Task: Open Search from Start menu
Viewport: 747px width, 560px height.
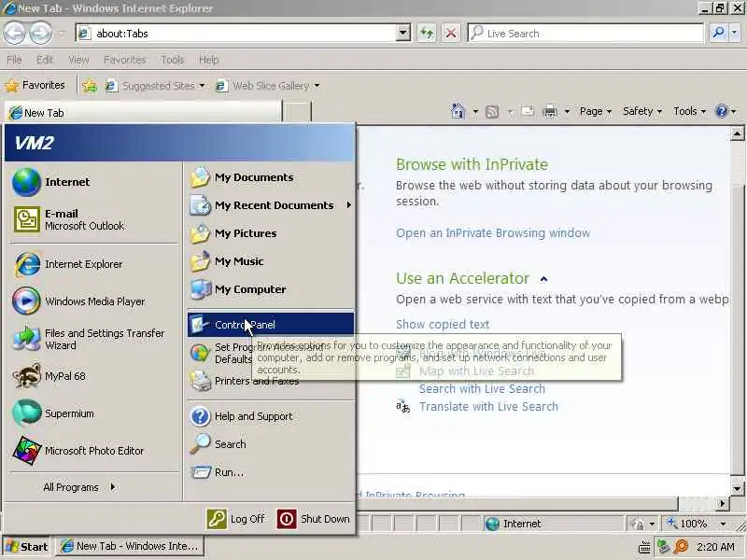Action: pos(271,444)
